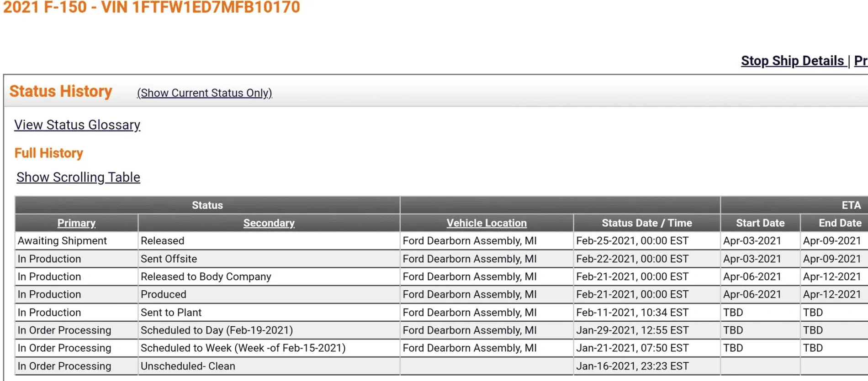Image resolution: width=868 pixels, height=381 pixels.
Task: Click the Status Date / Time header
Action: tap(646, 223)
